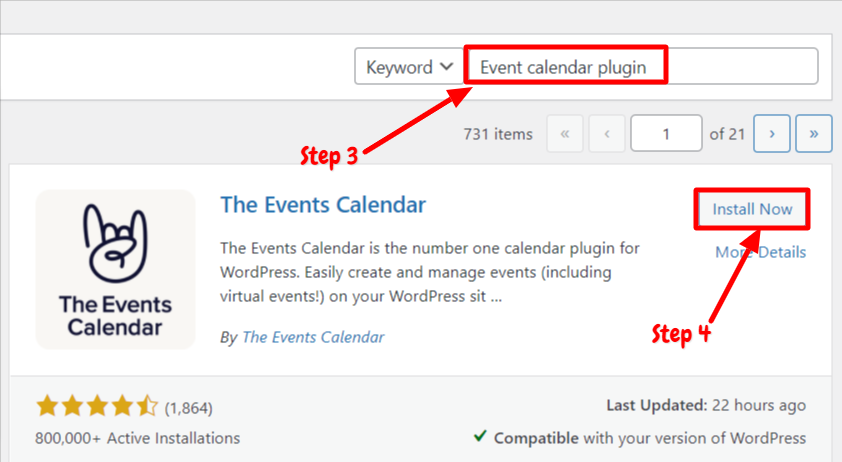Click The Events Calendar hand logo thumbnail
This screenshot has height=462, width=842.
[x=115, y=269]
